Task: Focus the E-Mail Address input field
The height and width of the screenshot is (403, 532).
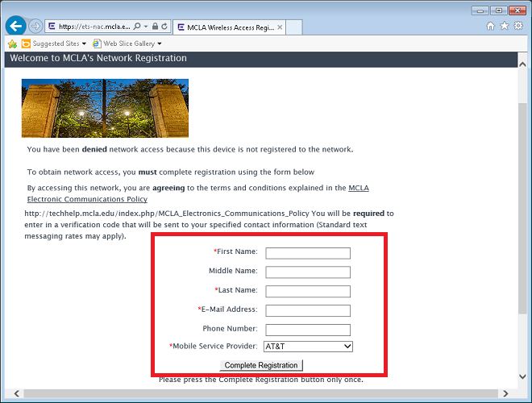Action: click(x=308, y=311)
